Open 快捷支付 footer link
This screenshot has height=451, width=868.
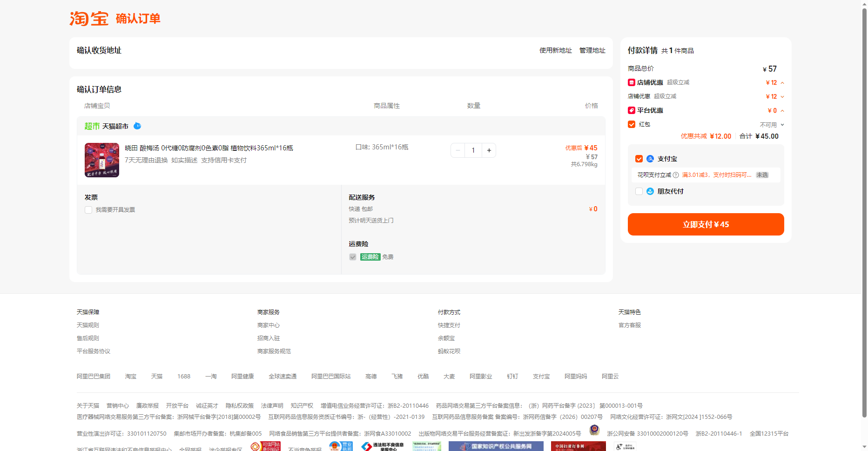449,325
